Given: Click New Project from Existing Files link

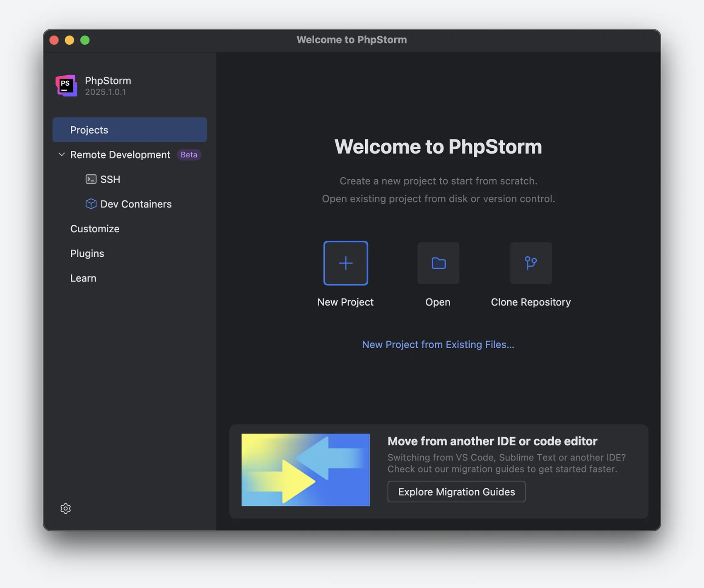Looking at the screenshot, I should [438, 345].
